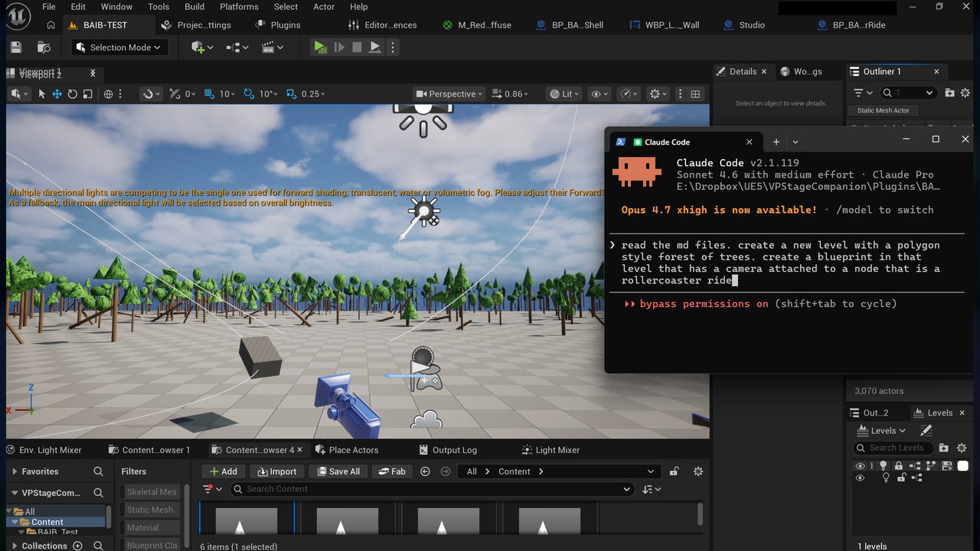Click the green Play level button
The image size is (980, 551).
[x=320, y=47]
